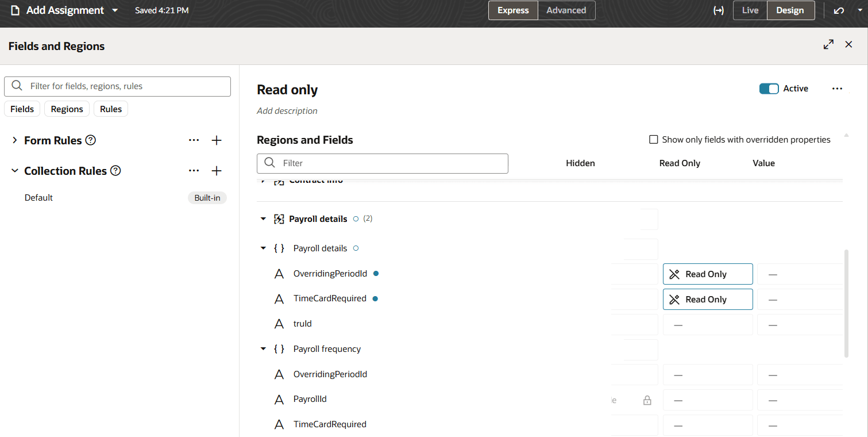Click the Regions and Fields filter box
Viewport: 868px width, 437px height.
pos(382,163)
